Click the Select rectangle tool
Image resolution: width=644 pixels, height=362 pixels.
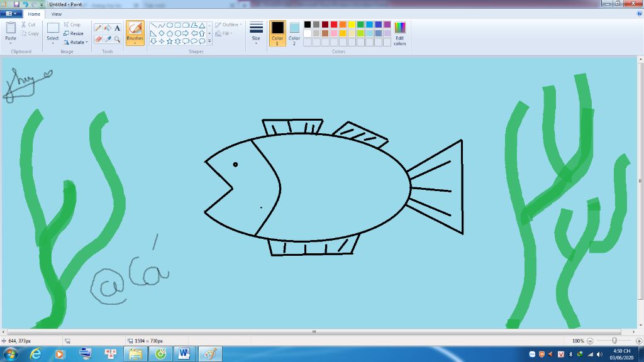point(53,28)
